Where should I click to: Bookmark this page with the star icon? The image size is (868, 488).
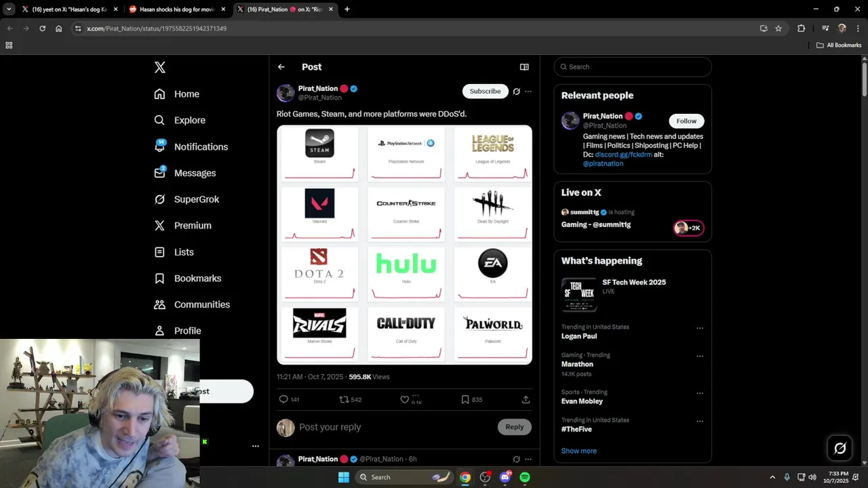pyautogui.click(x=778, y=28)
